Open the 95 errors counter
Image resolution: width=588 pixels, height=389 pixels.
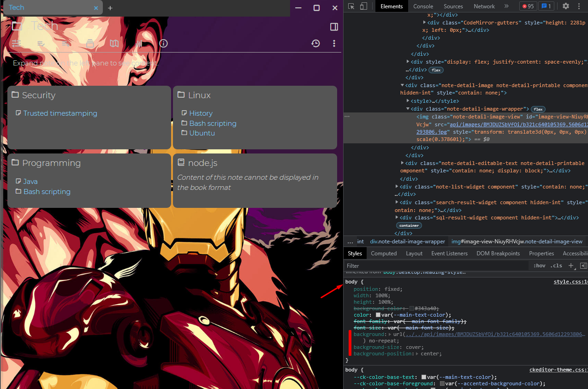pyautogui.click(x=528, y=6)
